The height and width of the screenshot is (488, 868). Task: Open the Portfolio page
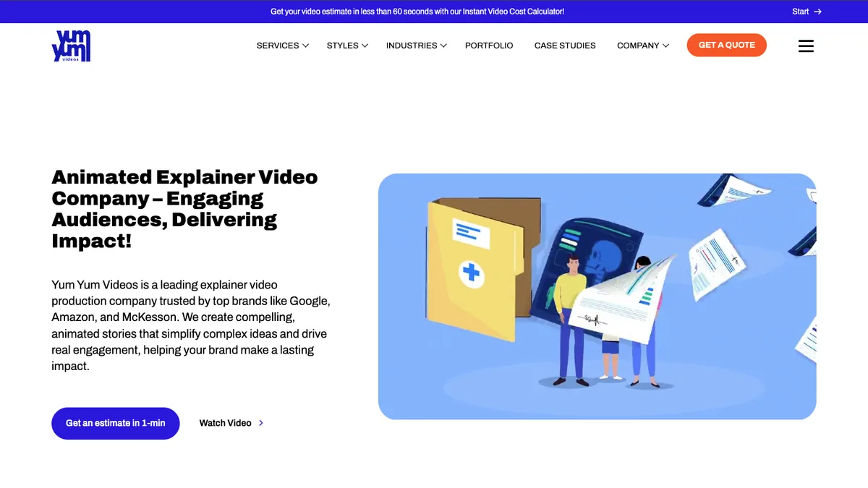(x=489, y=46)
